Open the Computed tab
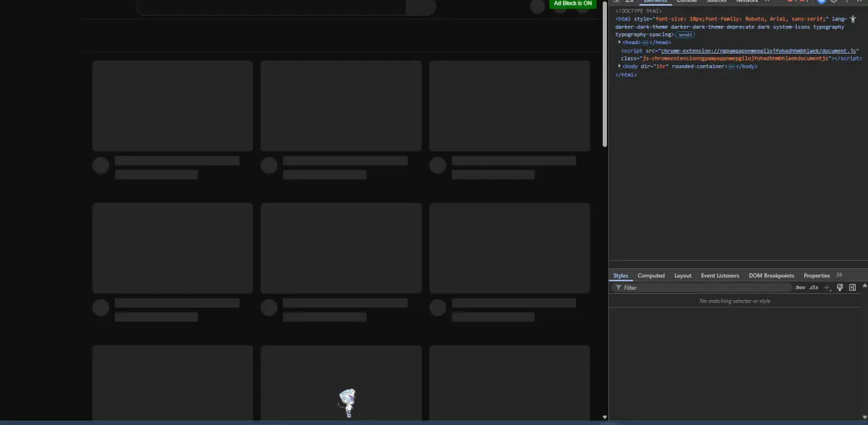Screen dimensions: 868x425 (651, 276)
